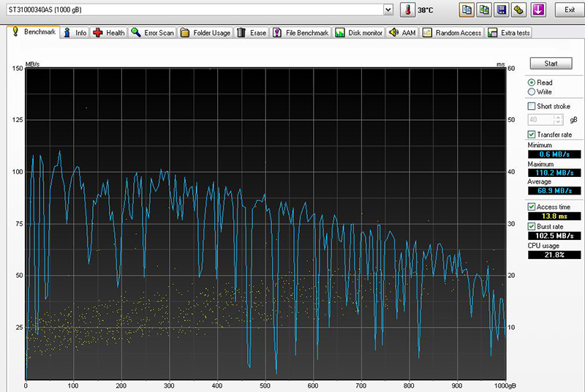Open the Disk monitor tab
585x392 pixels.
coord(359,33)
